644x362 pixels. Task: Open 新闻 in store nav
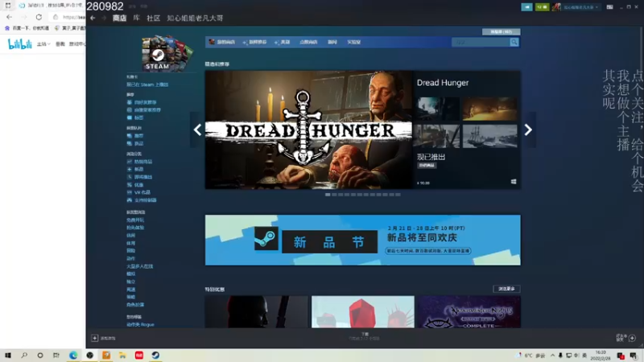[332, 42]
